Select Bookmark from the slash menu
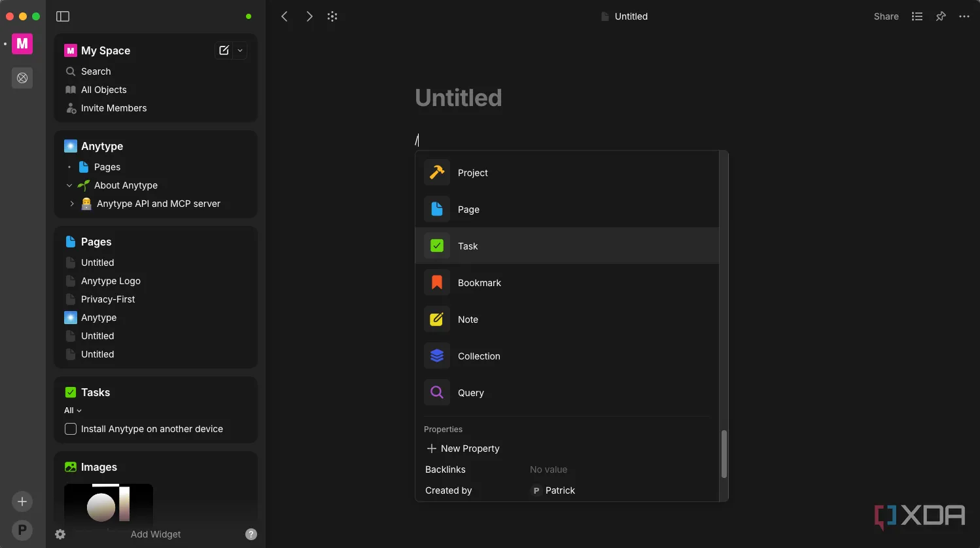 click(x=567, y=283)
